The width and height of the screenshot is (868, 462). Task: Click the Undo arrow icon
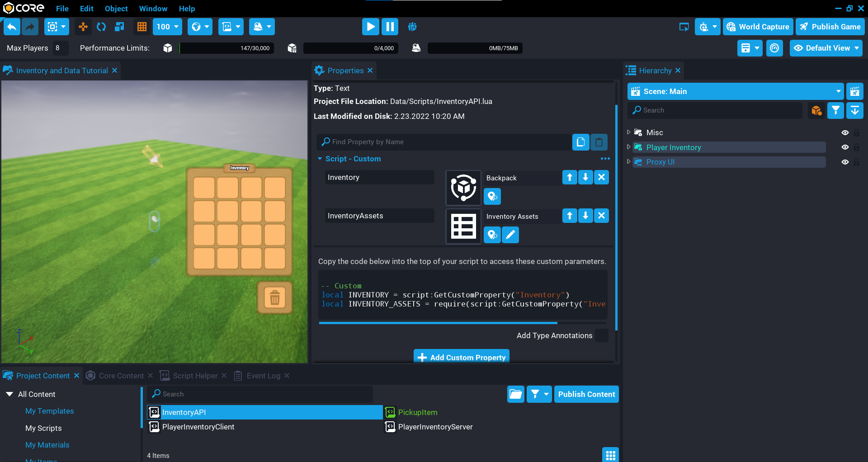pyautogui.click(x=12, y=27)
